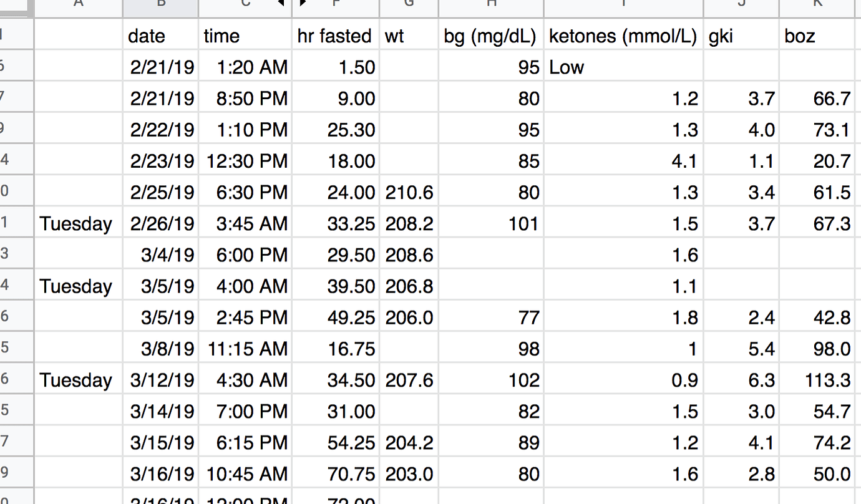
Task: Select the time cell showing 1:20 AM
Action: (245, 67)
